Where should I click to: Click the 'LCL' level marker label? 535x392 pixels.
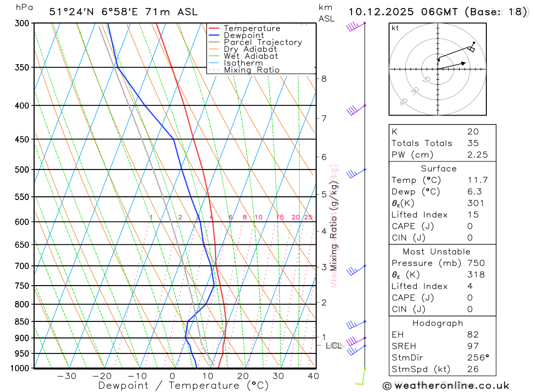[x=333, y=345]
